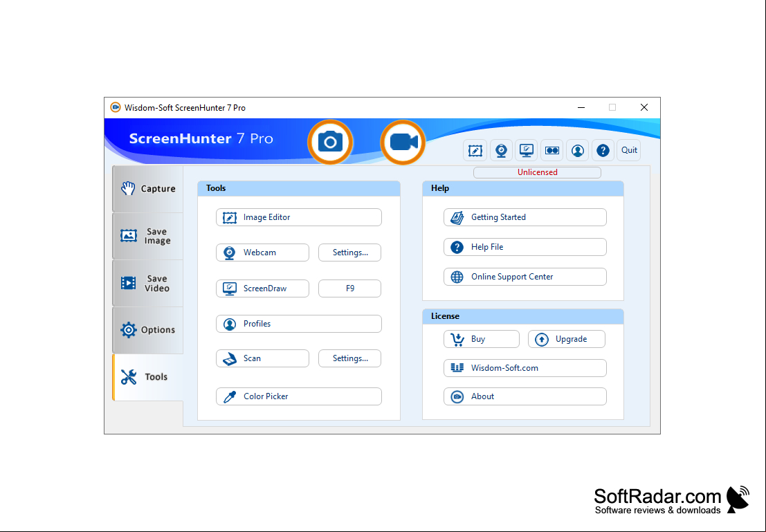Open Webcam Settings

[x=349, y=253]
